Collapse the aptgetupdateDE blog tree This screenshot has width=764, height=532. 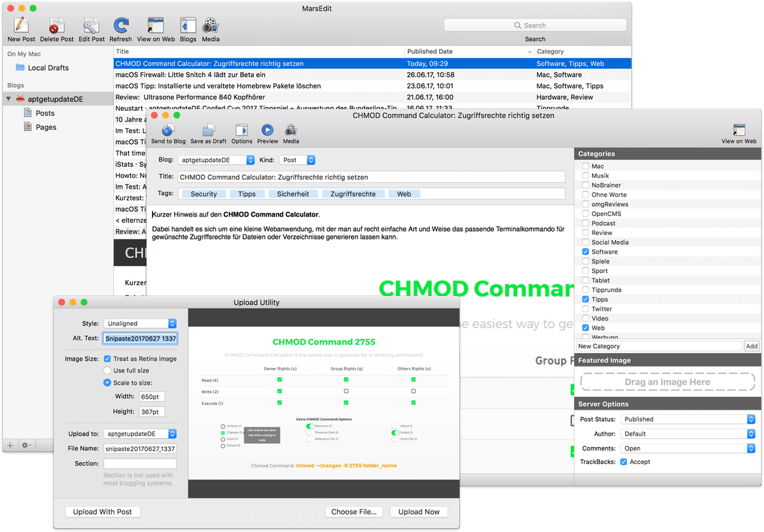8,99
